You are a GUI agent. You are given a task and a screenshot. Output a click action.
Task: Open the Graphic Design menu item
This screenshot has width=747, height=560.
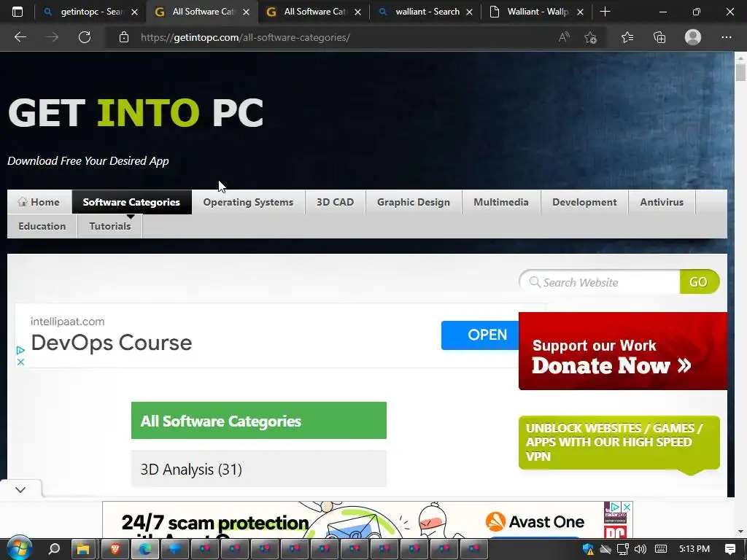click(414, 202)
